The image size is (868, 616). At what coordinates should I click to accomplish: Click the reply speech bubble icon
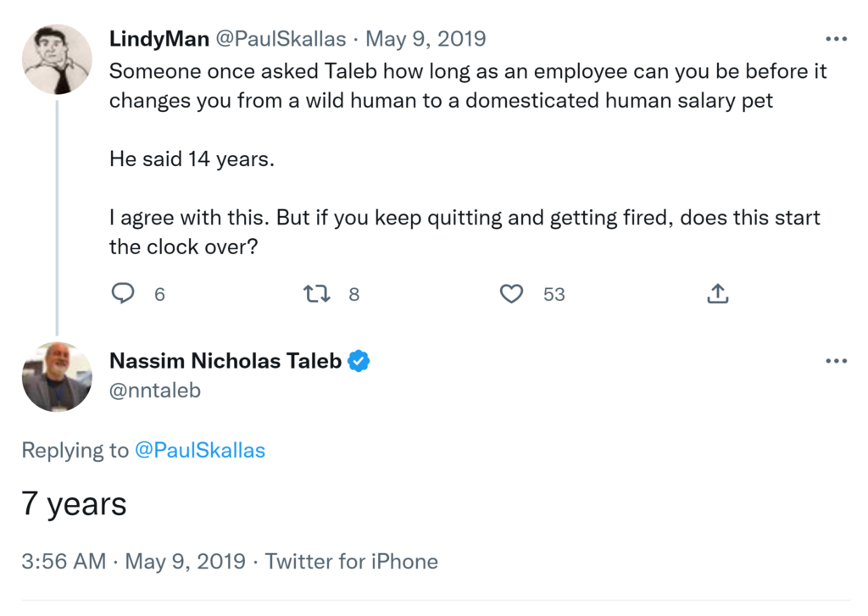tap(124, 294)
